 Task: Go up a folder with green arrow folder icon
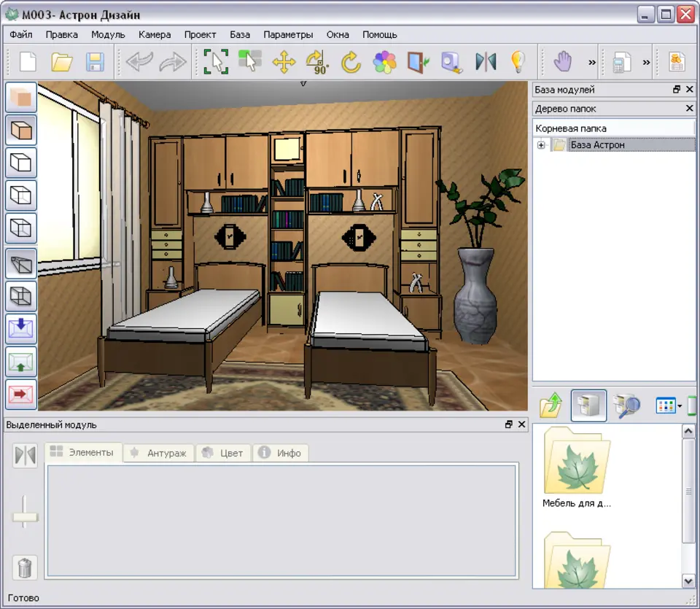(x=551, y=406)
